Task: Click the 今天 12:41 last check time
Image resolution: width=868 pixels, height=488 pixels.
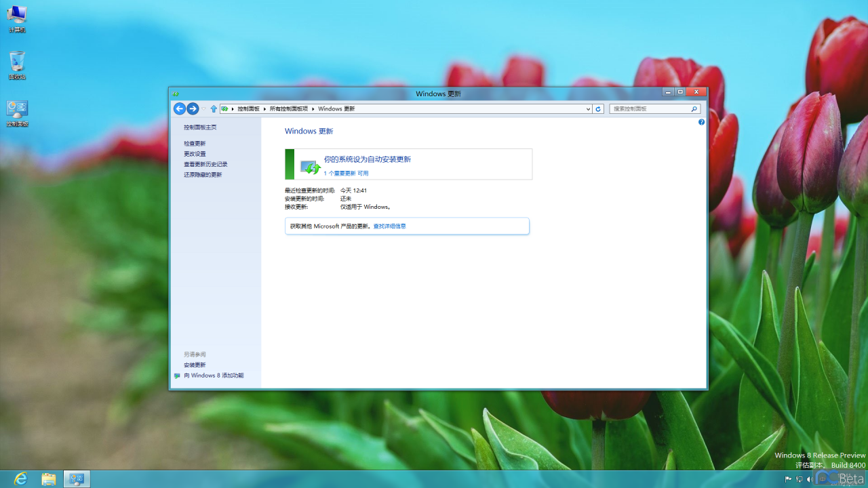Action: [353, 190]
